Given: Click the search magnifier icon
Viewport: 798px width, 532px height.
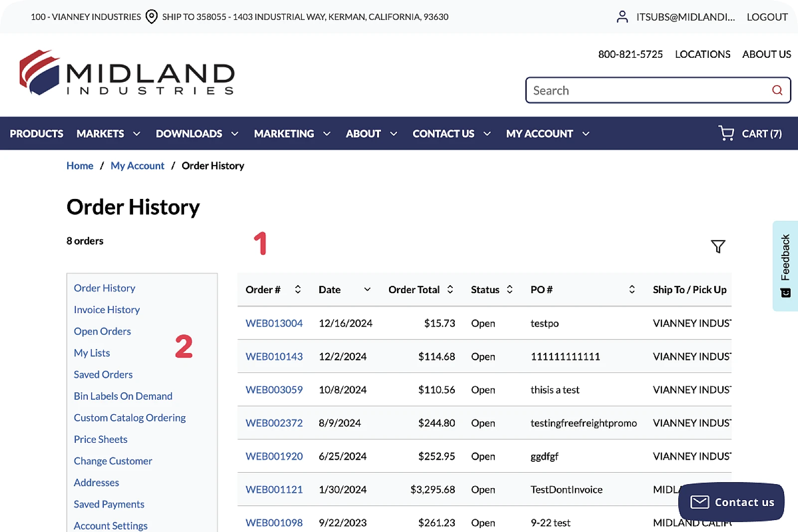Looking at the screenshot, I should tap(777, 90).
